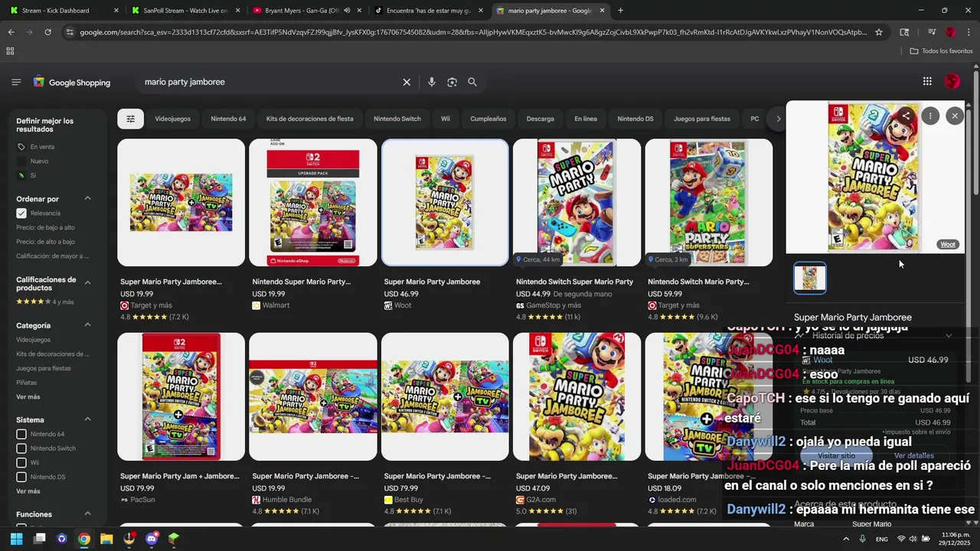The height and width of the screenshot is (551, 980).
Task: Click the Visitar sitio button
Action: point(836,455)
